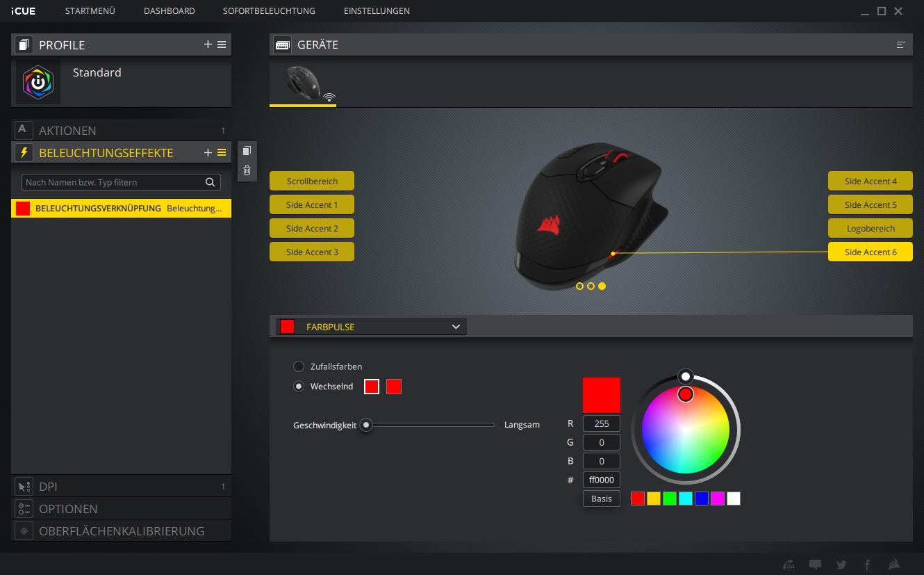
Task: Add a new profile with plus icon
Action: pos(208,44)
